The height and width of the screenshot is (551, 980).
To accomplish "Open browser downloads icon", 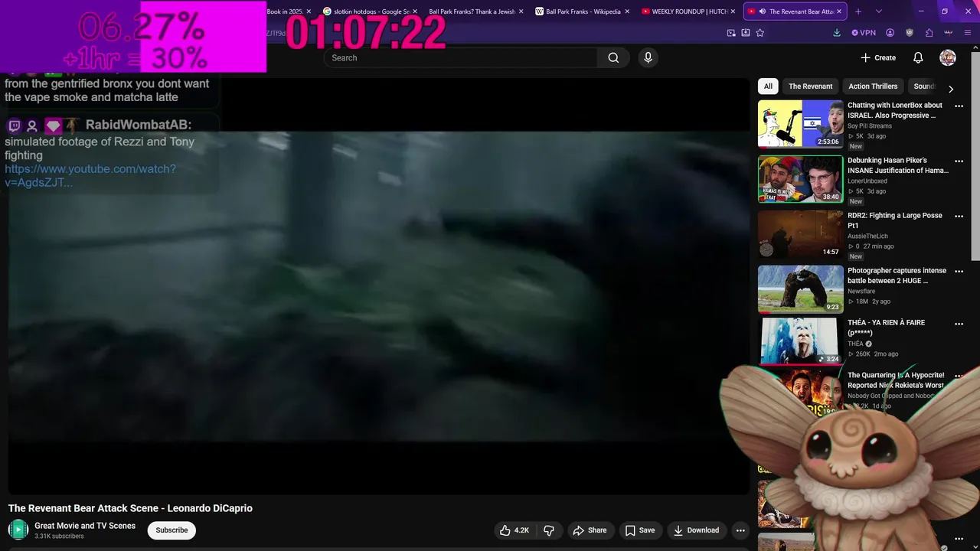I will [x=836, y=33].
